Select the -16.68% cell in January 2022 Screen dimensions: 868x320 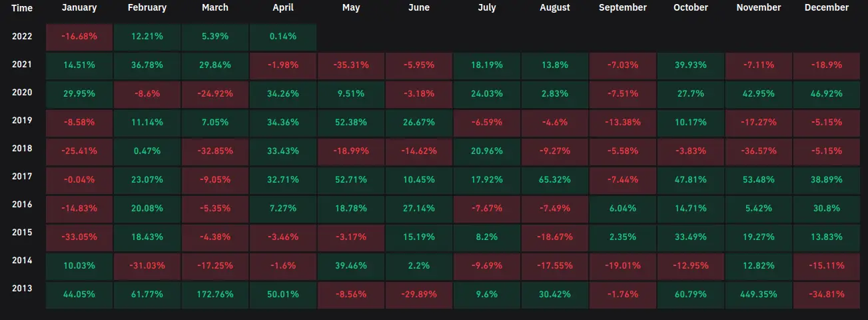[79, 37]
